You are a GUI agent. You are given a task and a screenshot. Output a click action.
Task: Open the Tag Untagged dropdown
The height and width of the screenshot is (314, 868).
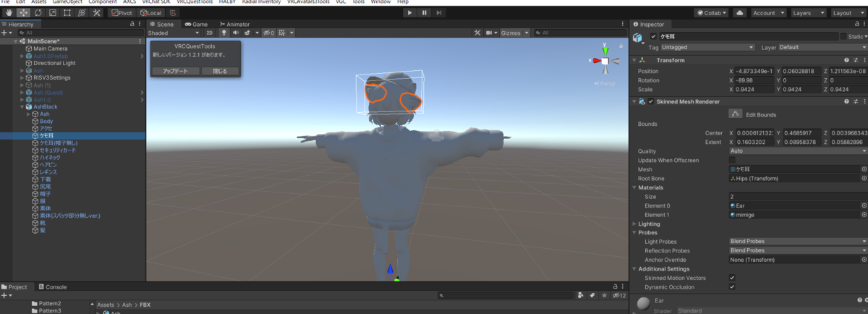[708, 47]
